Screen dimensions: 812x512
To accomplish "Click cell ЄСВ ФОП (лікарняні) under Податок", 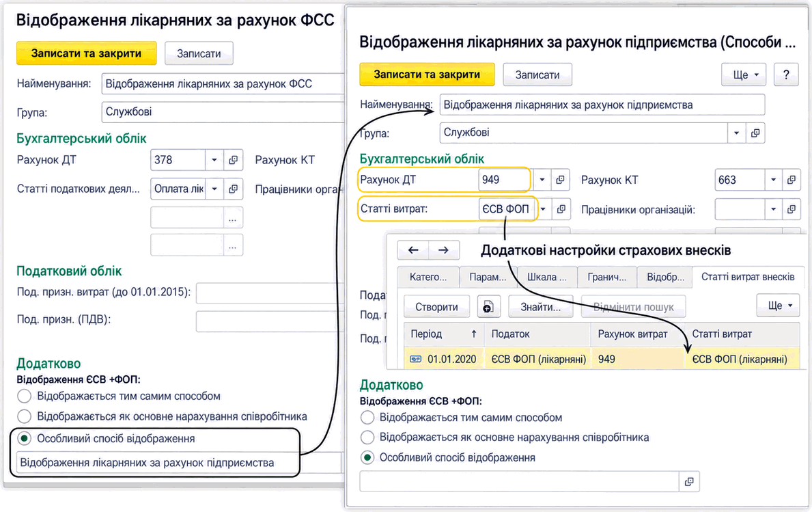I will [x=538, y=359].
